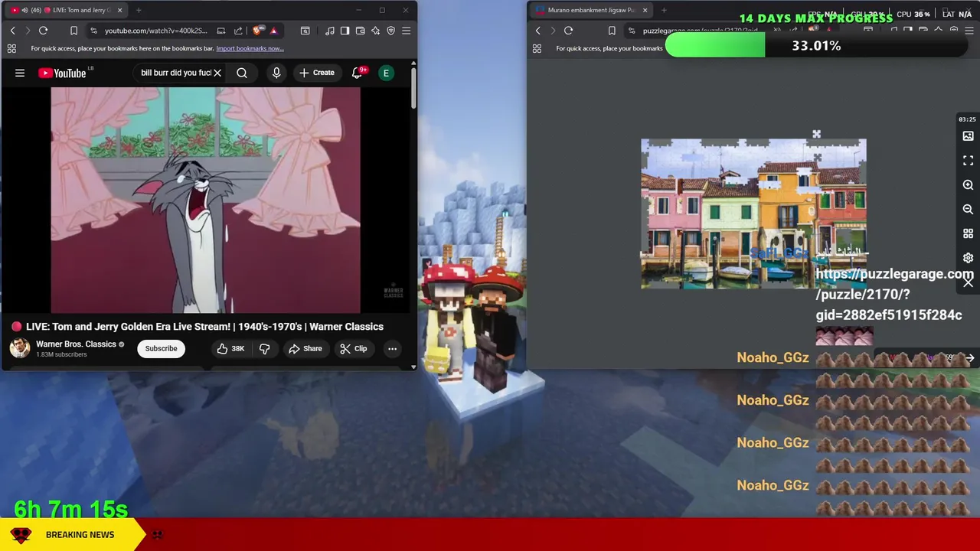
Task: Start voice search with the microphone icon
Action: click(276, 73)
